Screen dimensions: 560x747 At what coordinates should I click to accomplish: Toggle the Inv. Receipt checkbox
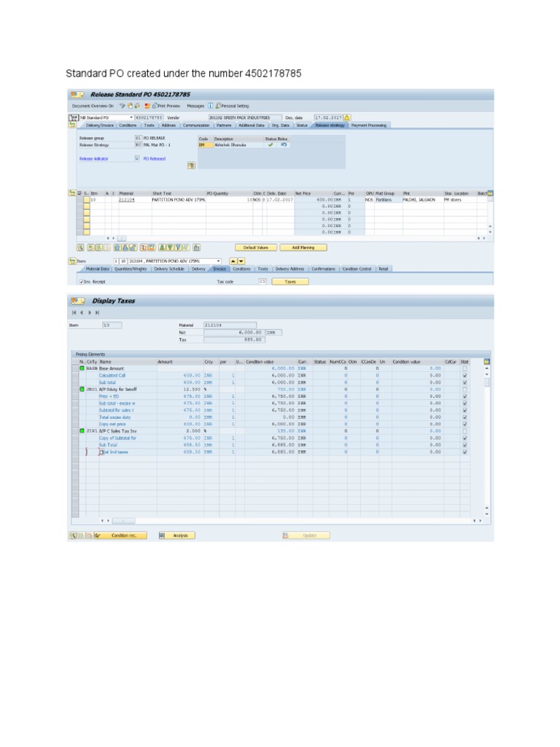click(x=82, y=282)
